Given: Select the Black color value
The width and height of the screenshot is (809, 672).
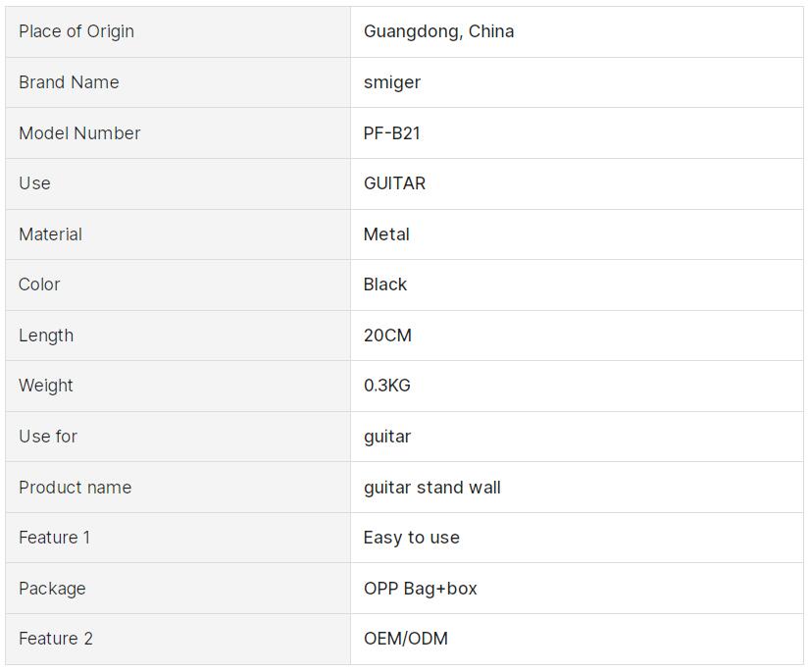Looking at the screenshot, I should 384,284.
